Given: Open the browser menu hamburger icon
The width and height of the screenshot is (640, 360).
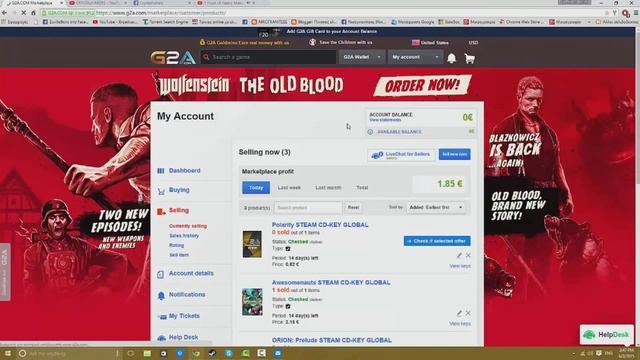Looking at the screenshot, I should pos(636,13).
